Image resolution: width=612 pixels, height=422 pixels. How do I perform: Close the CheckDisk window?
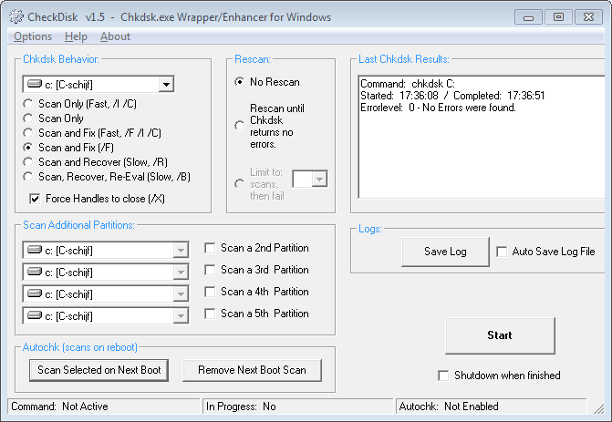pos(589,17)
